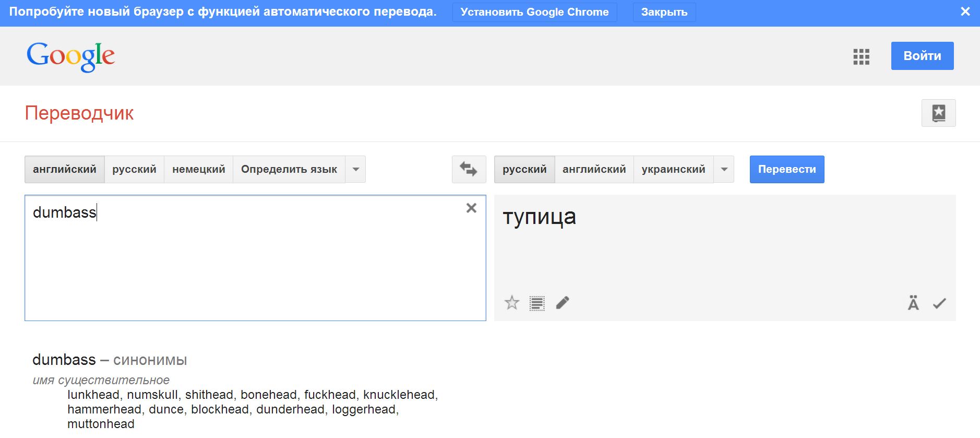Screen dimensions: 980x438
Task: Swap source and target languages
Action: 469,169
